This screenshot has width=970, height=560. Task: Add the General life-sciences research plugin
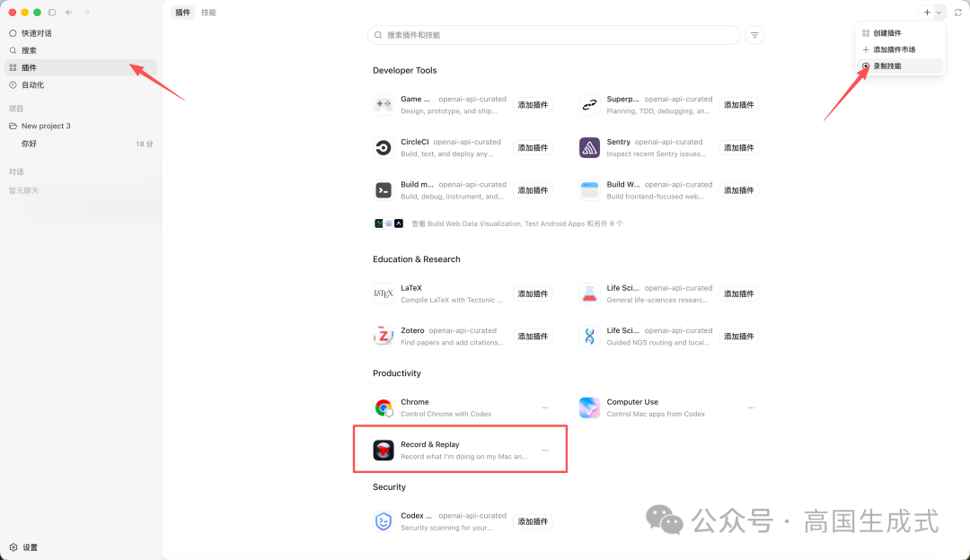(x=738, y=293)
